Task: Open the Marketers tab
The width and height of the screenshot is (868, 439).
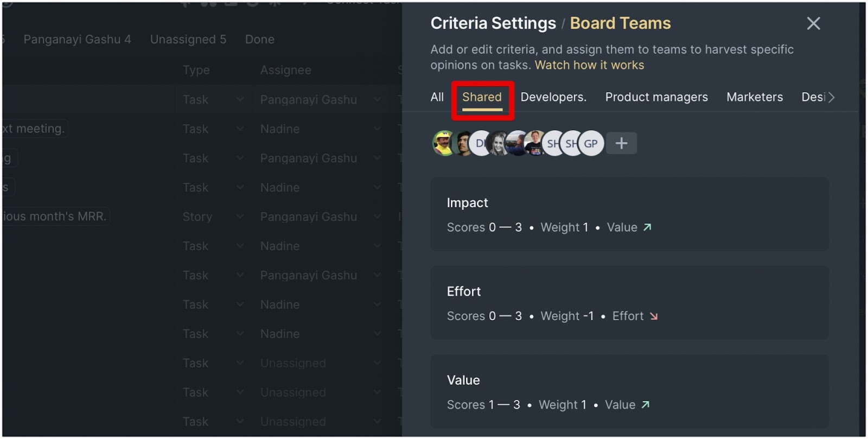Action: [755, 97]
